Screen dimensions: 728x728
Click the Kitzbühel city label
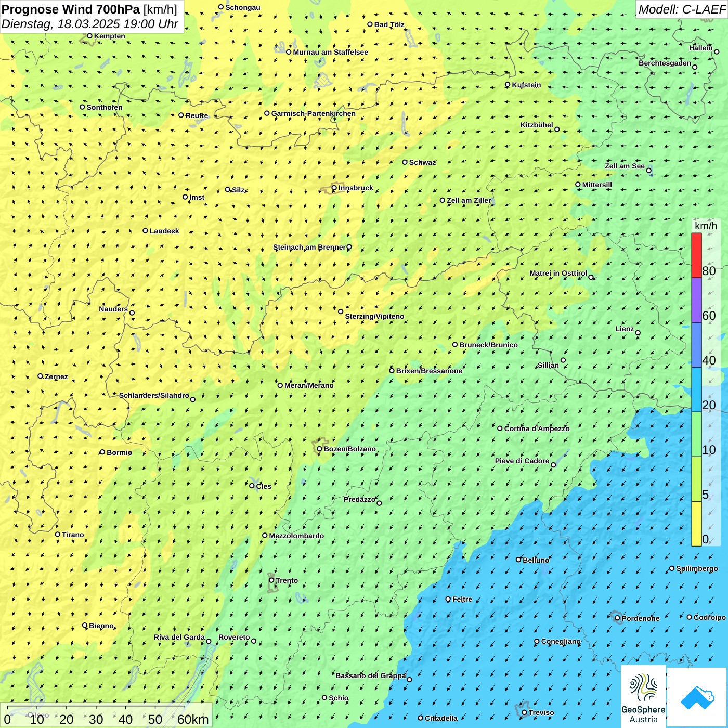[x=537, y=125]
